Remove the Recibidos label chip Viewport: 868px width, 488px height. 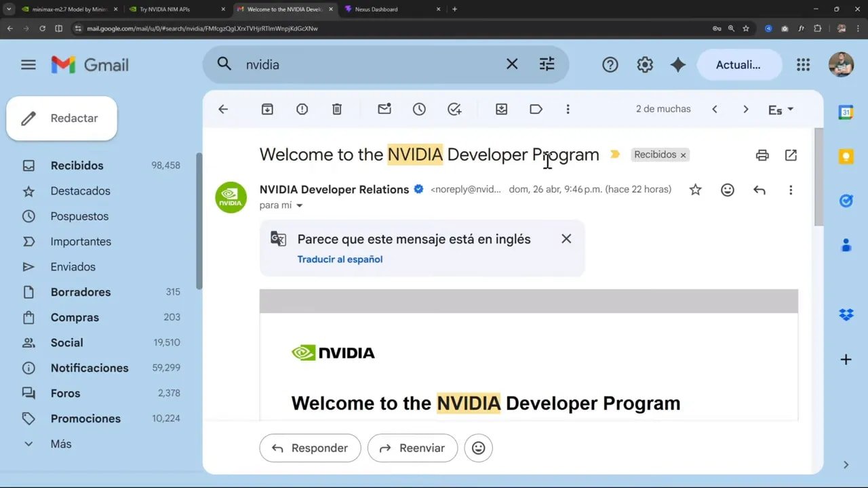click(683, 155)
